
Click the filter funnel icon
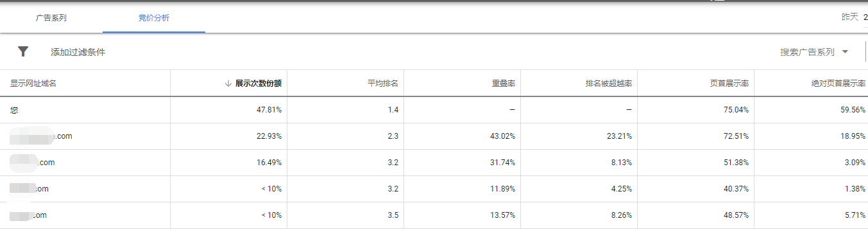point(23,51)
